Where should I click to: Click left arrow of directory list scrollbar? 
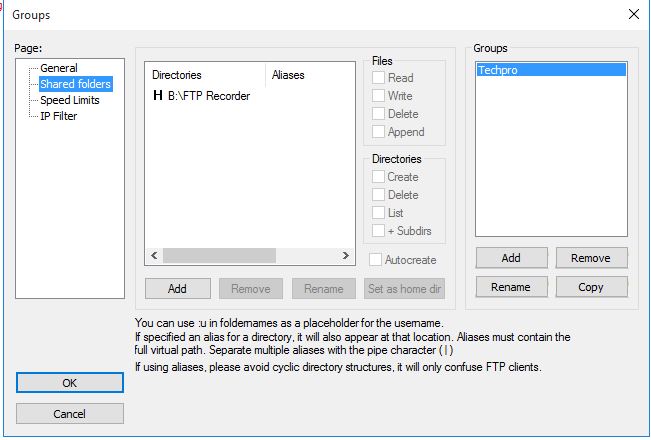click(x=154, y=256)
